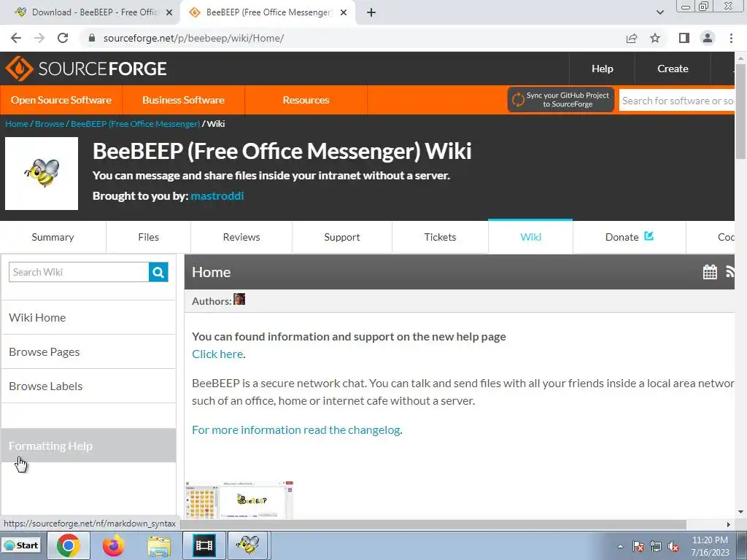
Task: Reload the page with refresh icon
Action: coord(63,38)
